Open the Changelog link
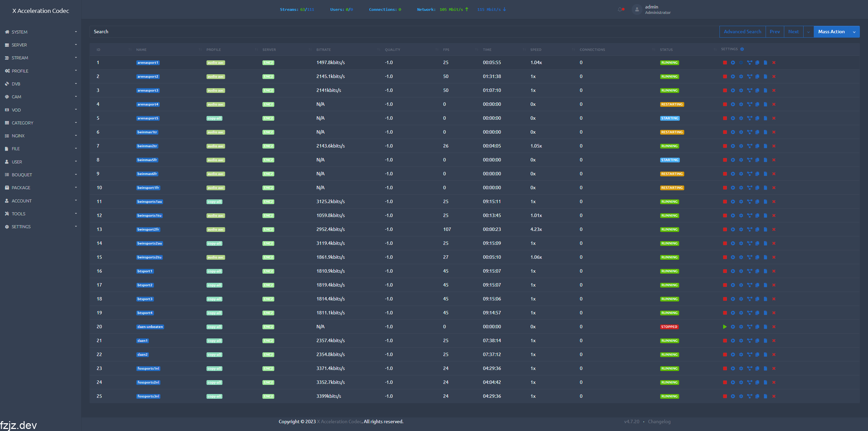Screen dimensions: 868x431 (x=659, y=422)
